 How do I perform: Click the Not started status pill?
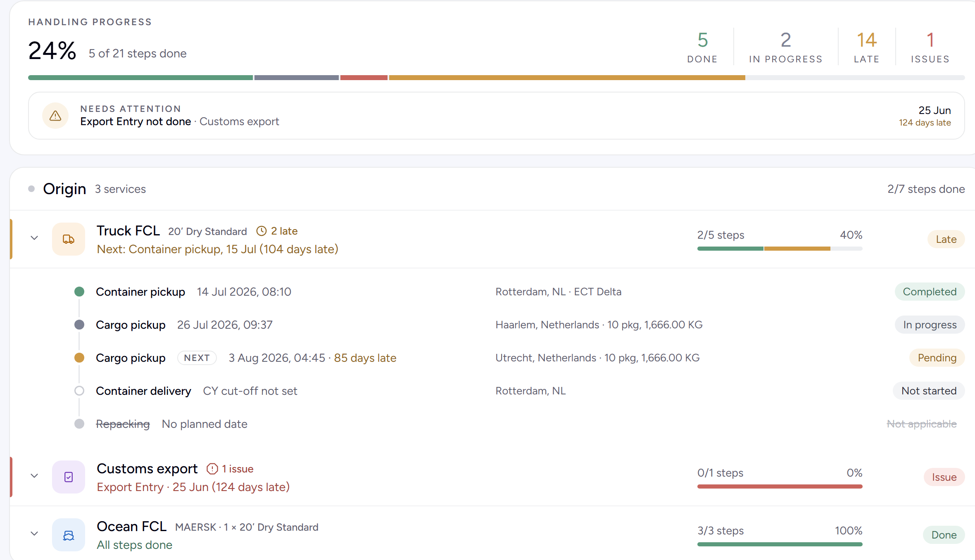coord(929,391)
